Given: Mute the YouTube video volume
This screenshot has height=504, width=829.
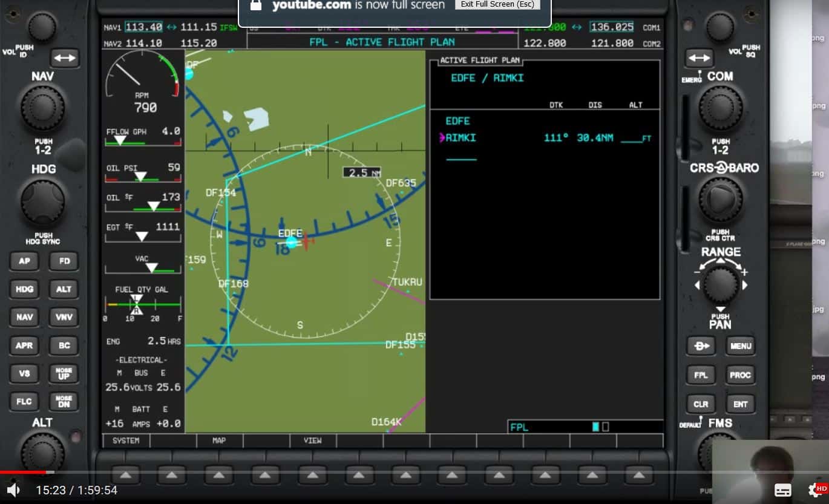Looking at the screenshot, I should tap(13, 490).
